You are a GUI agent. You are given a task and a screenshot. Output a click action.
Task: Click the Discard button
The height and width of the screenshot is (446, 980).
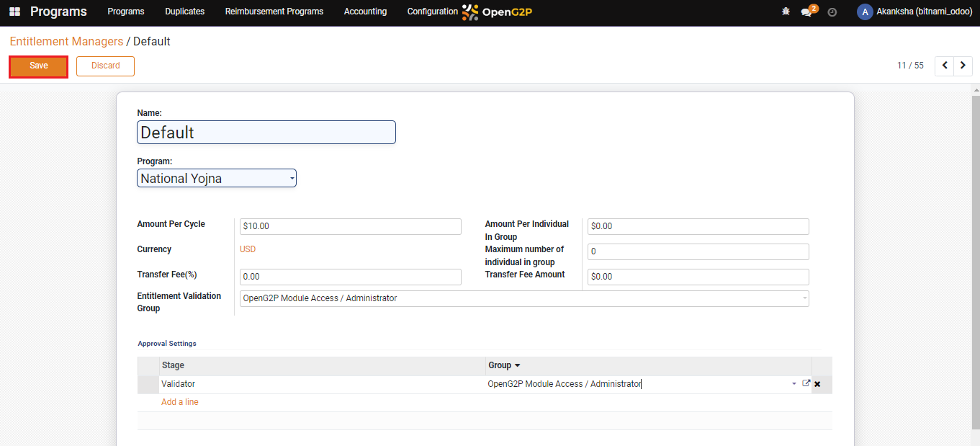pyautogui.click(x=105, y=66)
